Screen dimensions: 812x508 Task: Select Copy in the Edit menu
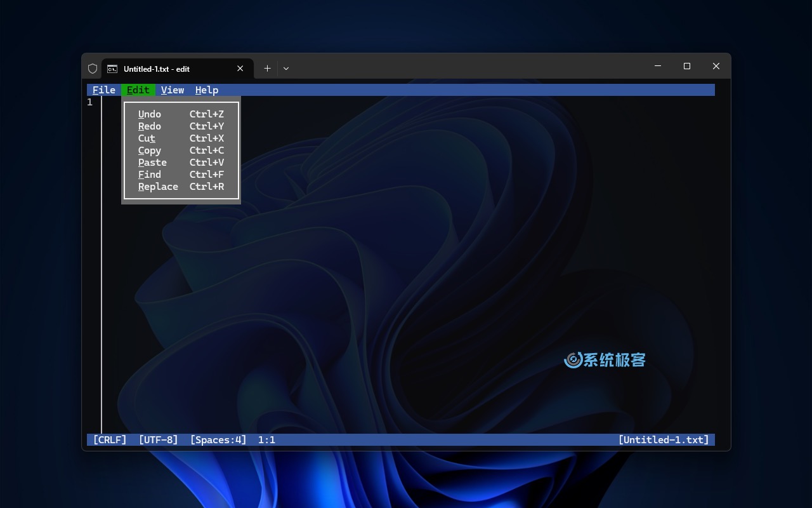point(181,150)
